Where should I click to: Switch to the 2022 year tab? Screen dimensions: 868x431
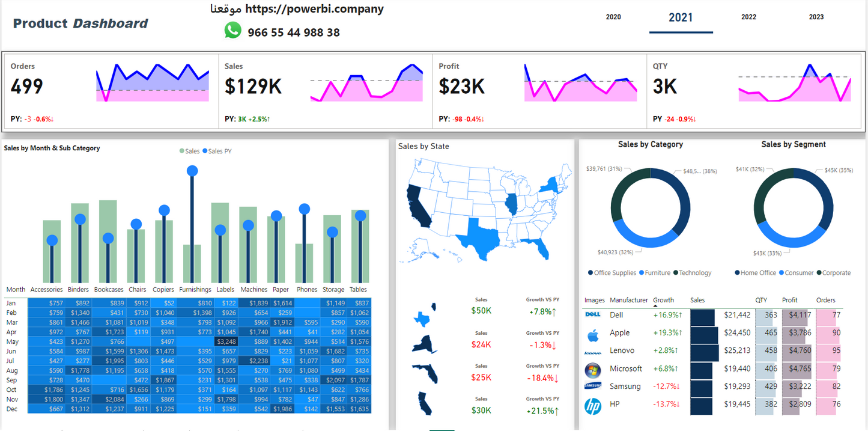pyautogui.click(x=748, y=17)
